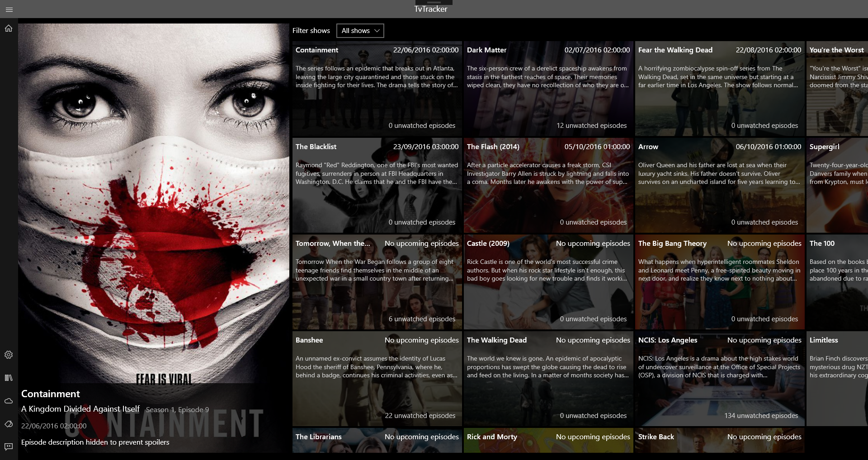Click air date 05/10/2016 01:00:00
This screenshot has height=460, width=868.
pos(597,147)
